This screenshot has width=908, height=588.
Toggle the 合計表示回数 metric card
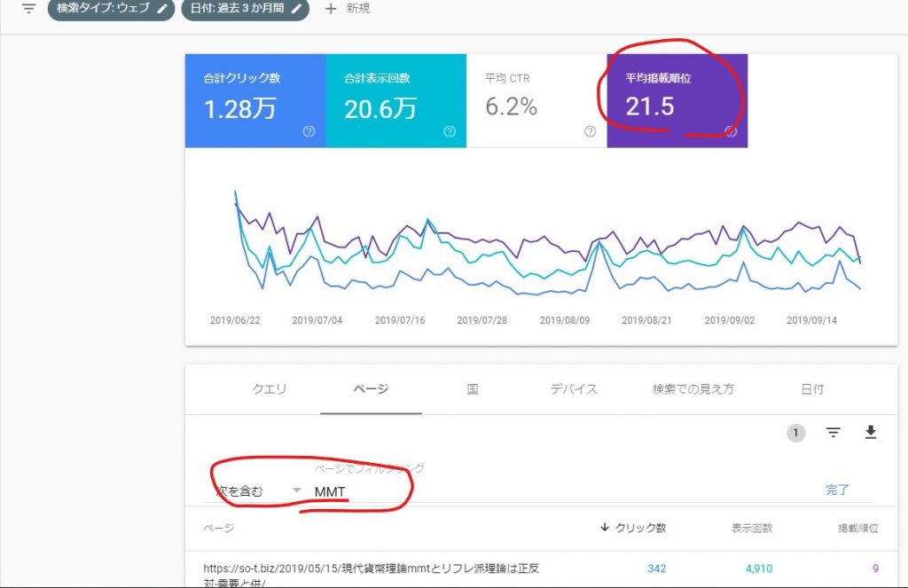(x=396, y=101)
